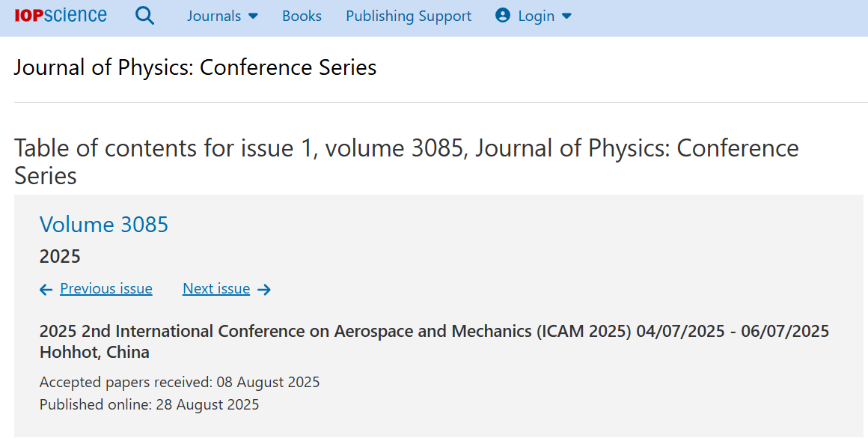Navigate to the Next issue link
868x447 pixels.
216,289
